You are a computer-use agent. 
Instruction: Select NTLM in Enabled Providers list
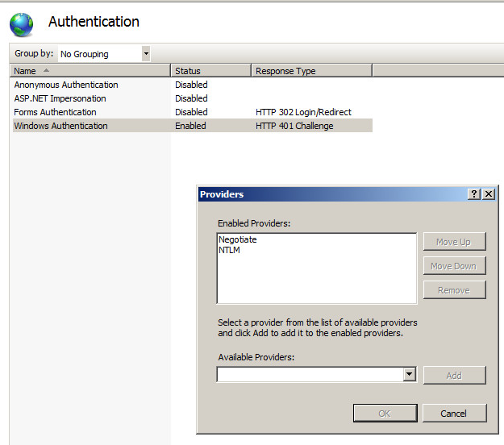click(229, 250)
